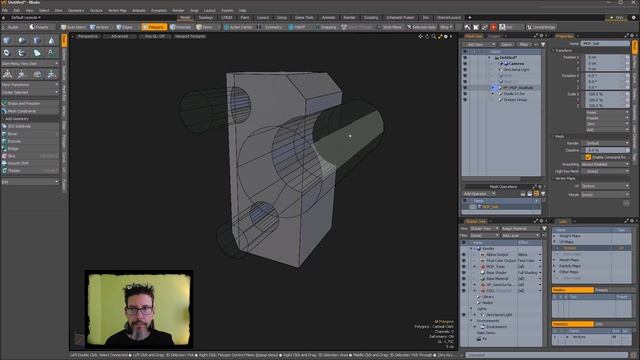The height and width of the screenshot is (360, 640).
Task: Switch to the Topology layout tab
Action: point(206,18)
